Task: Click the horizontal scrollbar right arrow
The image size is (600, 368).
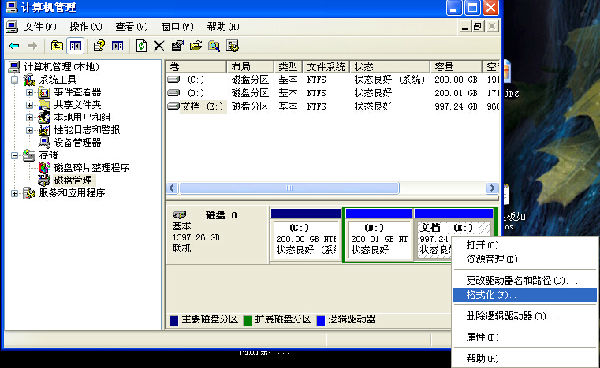Action: (x=492, y=188)
